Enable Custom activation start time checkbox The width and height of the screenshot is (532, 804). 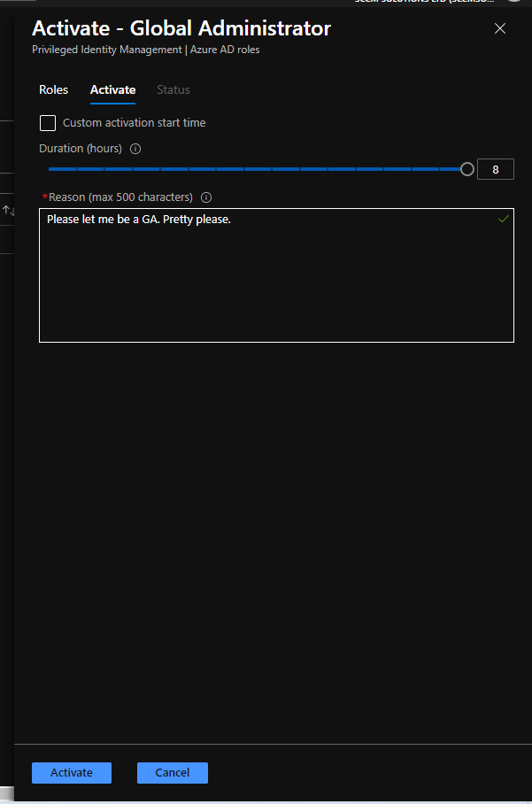[48, 123]
